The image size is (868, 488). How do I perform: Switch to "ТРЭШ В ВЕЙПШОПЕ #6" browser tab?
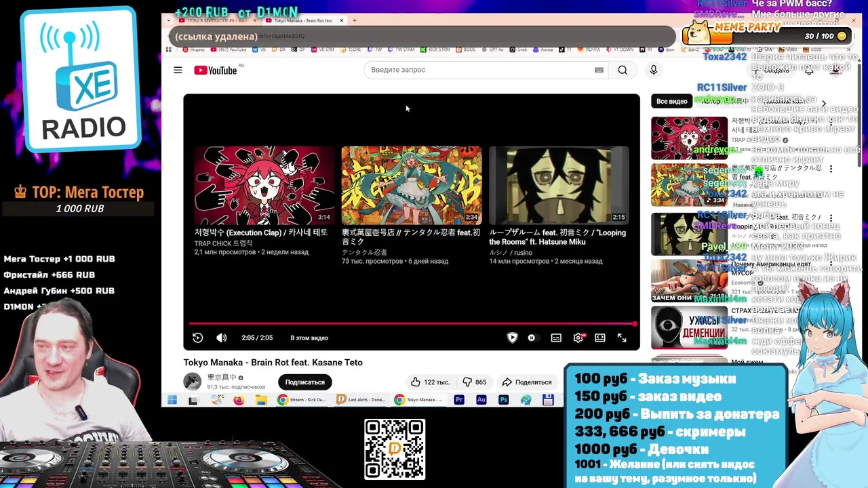tap(217, 20)
